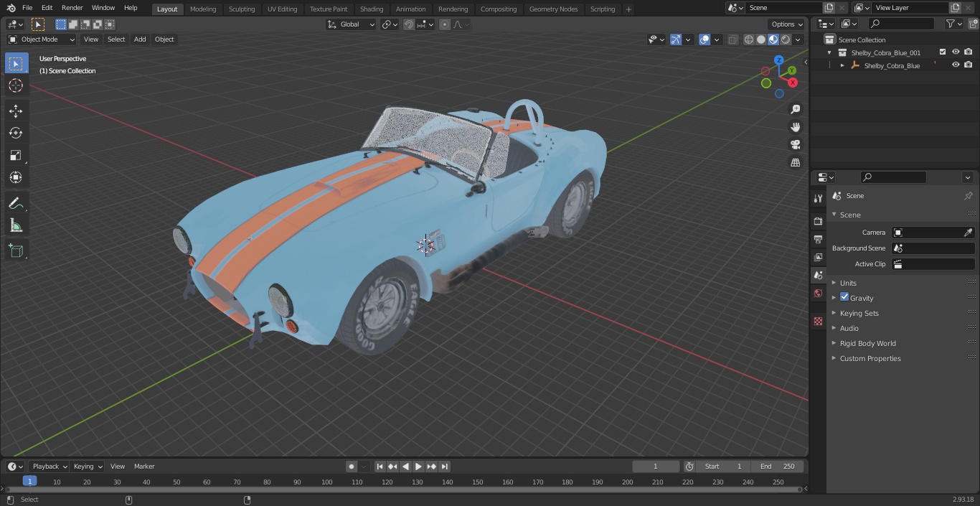Open the timeline Marker menu
Viewport: 980px width, 506px height.
pyautogui.click(x=144, y=467)
